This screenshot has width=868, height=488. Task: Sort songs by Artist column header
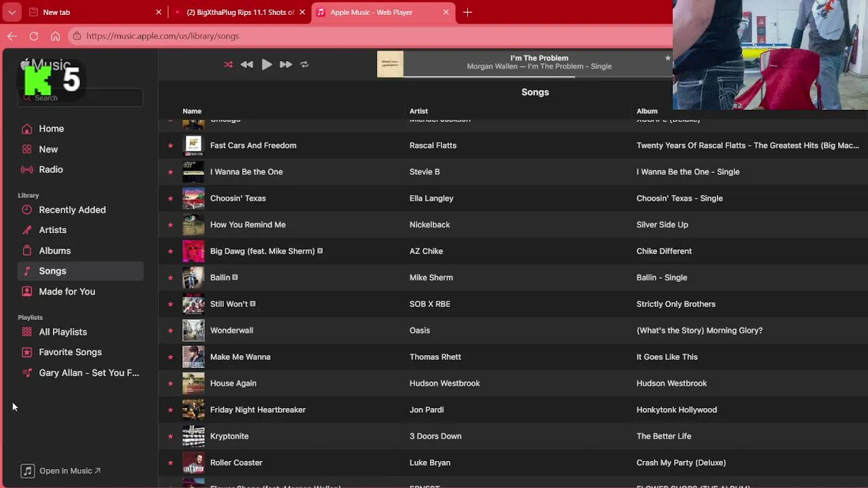418,111
